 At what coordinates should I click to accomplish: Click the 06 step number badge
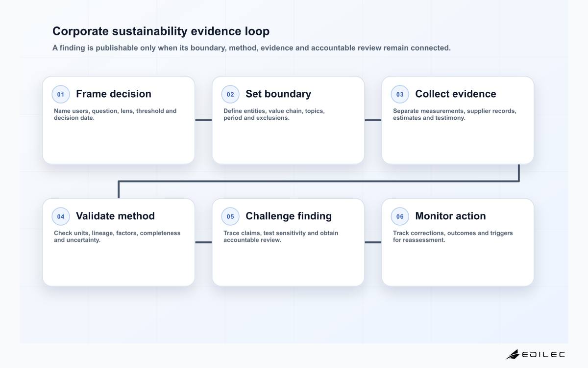[400, 216]
